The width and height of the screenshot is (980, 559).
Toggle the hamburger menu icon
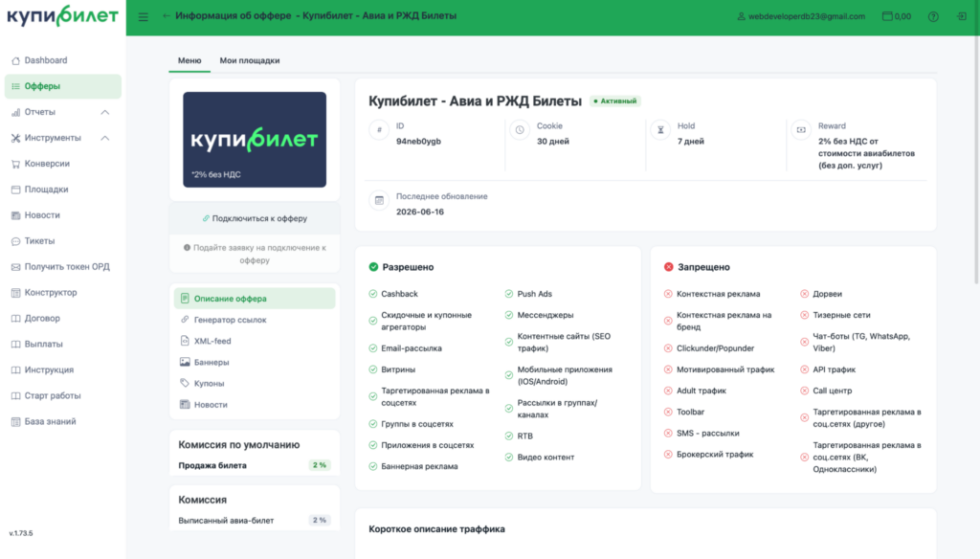click(x=144, y=17)
